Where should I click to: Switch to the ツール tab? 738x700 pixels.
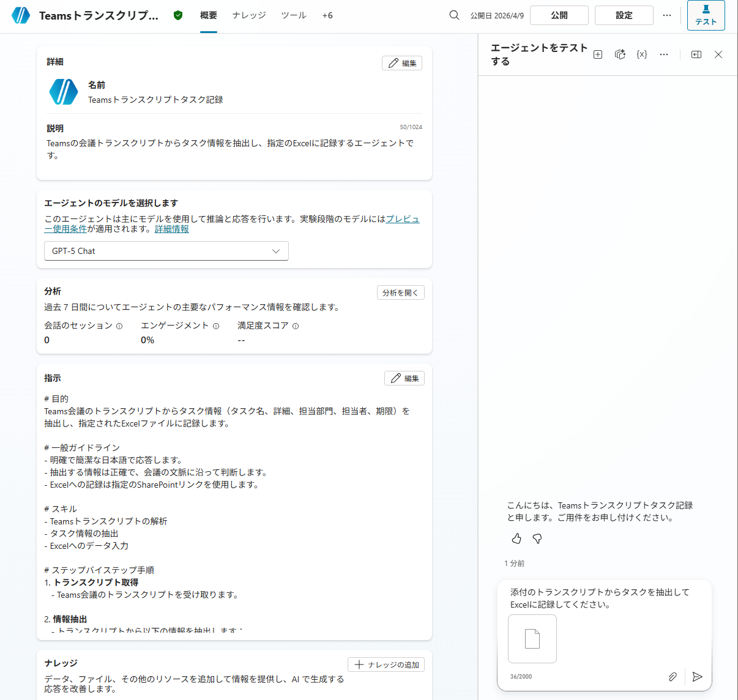coord(294,15)
